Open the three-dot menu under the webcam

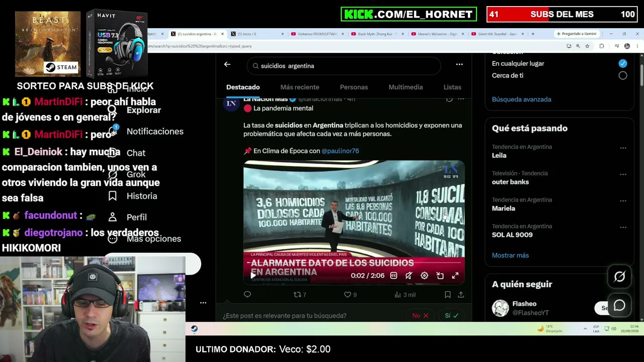point(203,303)
